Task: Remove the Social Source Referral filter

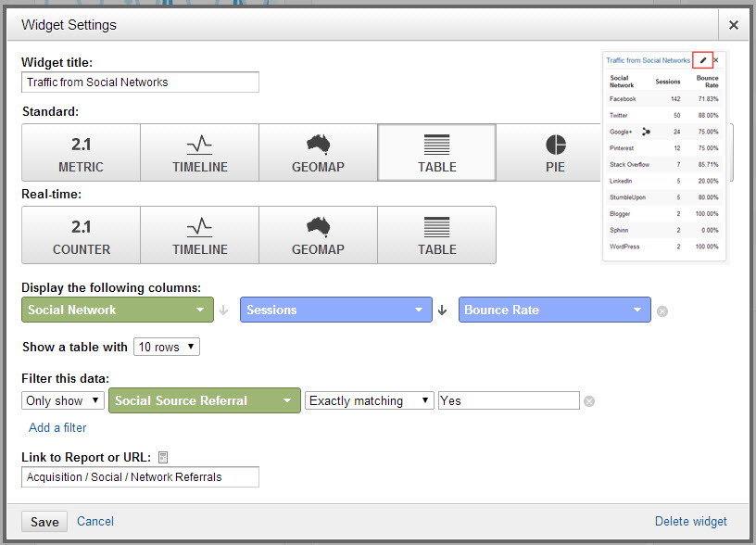Action: point(589,401)
